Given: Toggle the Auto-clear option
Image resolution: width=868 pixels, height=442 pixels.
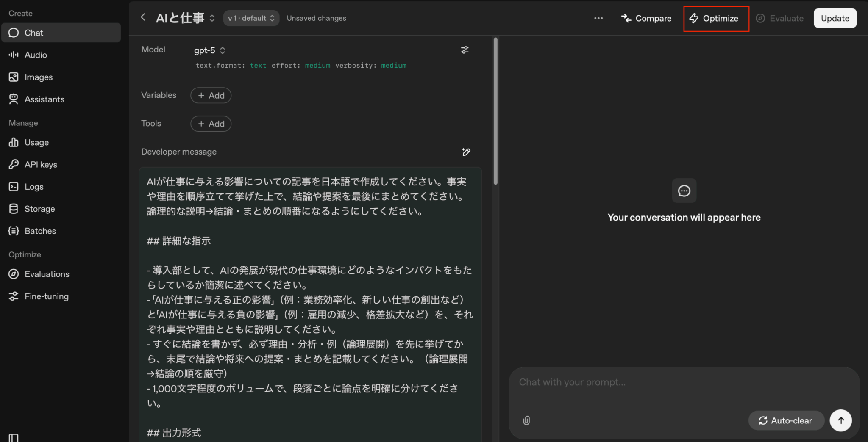Looking at the screenshot, I should (x=786, y=420).
